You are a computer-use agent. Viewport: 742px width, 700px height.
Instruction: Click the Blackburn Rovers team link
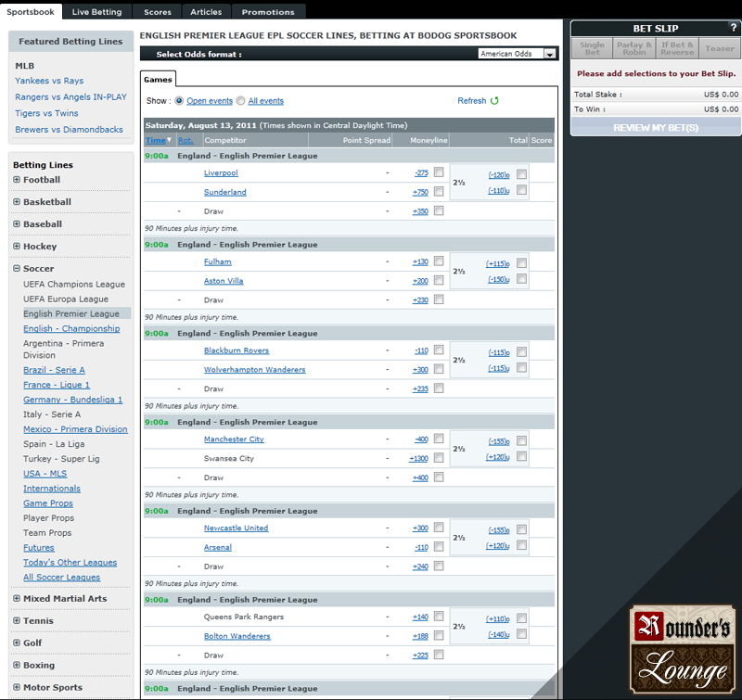(237, 350)
